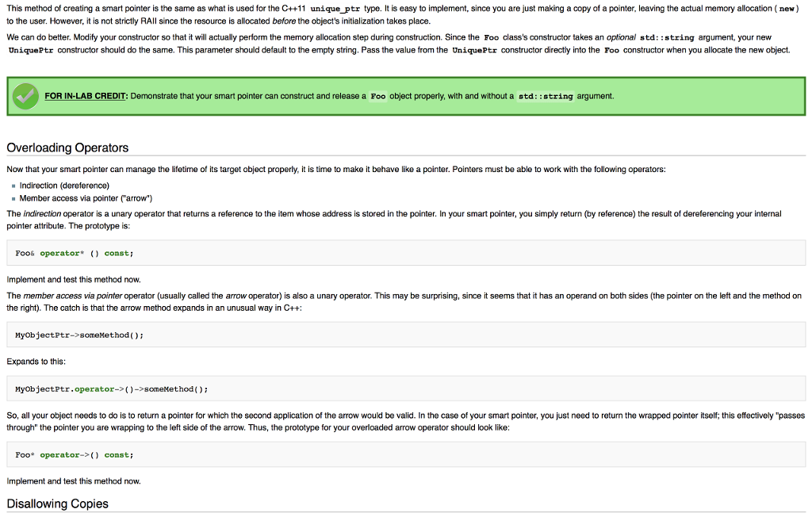Viewport: 812px width, 517px height.
Task: Select the Disallowing Copies heading
Action: 57,504
